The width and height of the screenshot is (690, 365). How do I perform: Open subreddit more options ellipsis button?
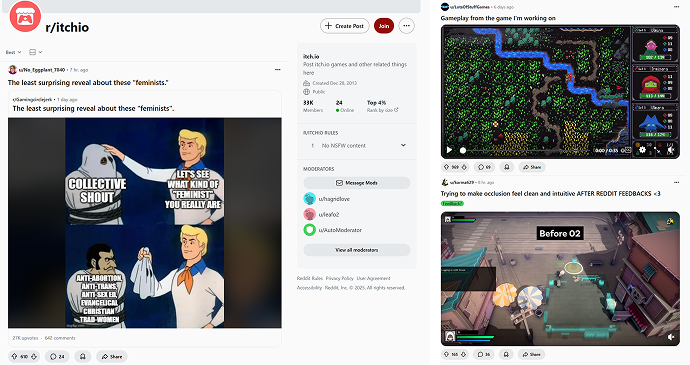(407, 26)
